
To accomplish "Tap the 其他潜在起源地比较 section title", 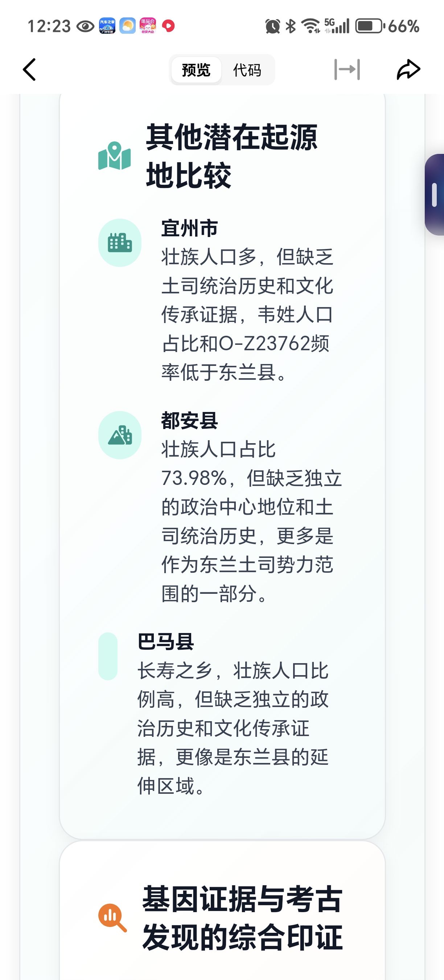I will pos(231,156).
